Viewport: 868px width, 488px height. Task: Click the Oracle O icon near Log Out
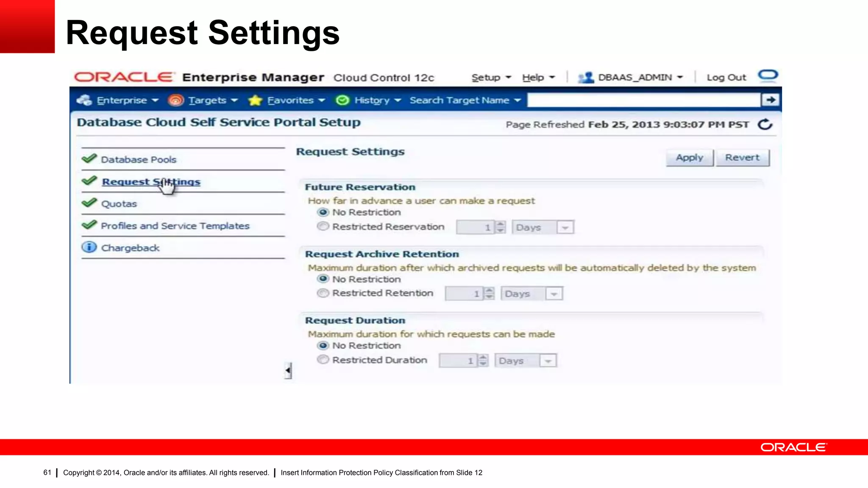click(768, 75)
